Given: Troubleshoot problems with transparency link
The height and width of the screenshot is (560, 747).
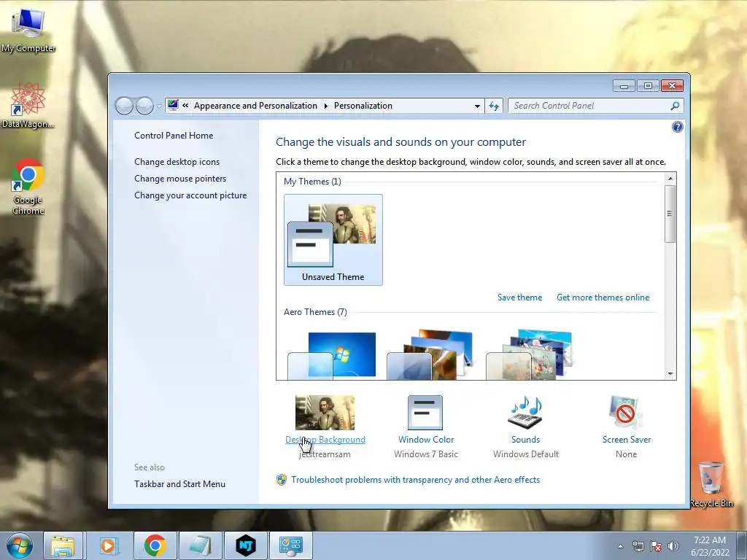Looking at the screenshot, I should click(415, 480).
